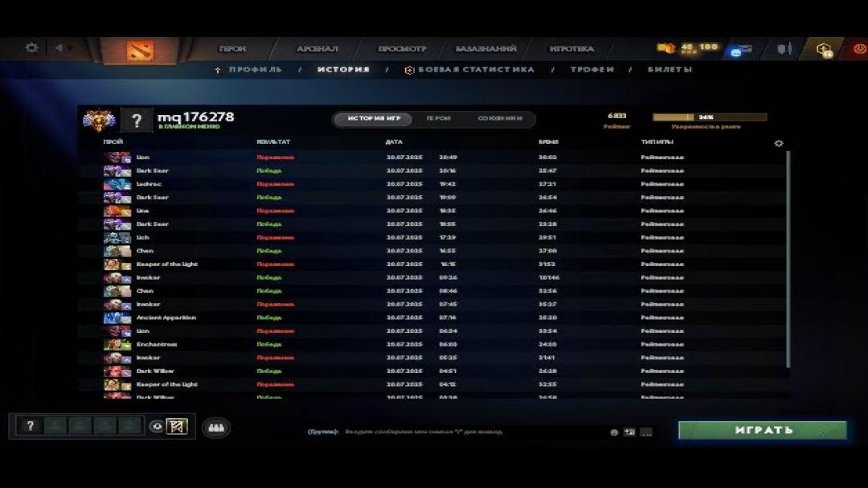Click the Lich hero portrait
The image size is (868, 488).
[117, 237]
